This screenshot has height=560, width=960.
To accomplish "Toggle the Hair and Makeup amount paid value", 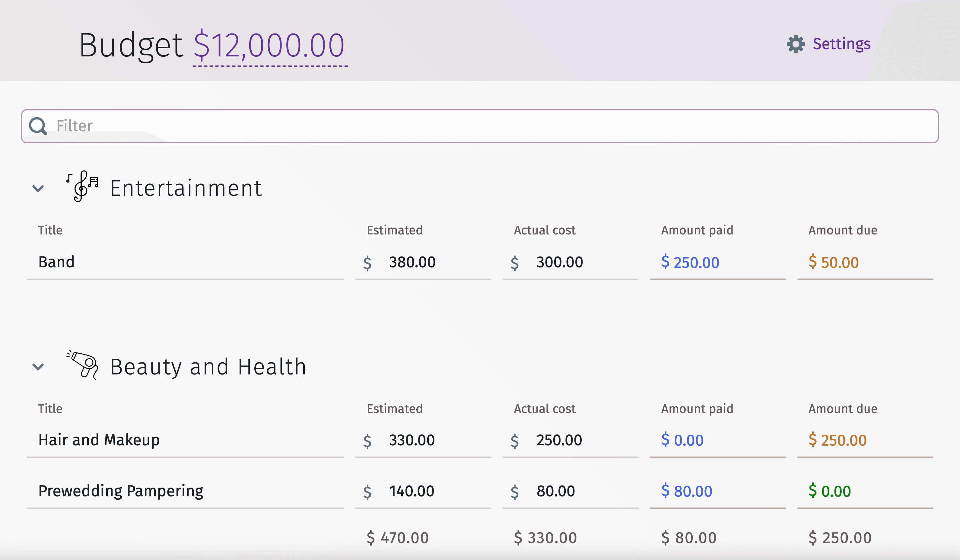I will (x=684, y=439).
